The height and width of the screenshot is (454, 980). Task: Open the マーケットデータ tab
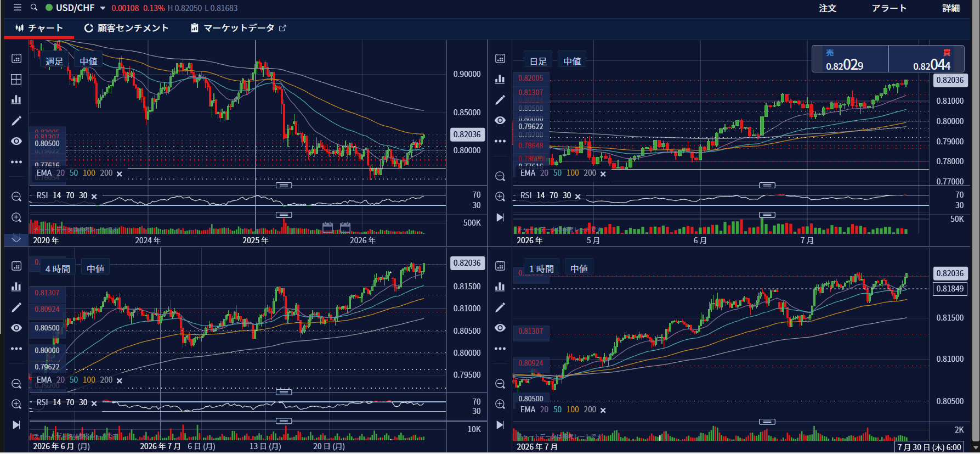coord(239,28)
